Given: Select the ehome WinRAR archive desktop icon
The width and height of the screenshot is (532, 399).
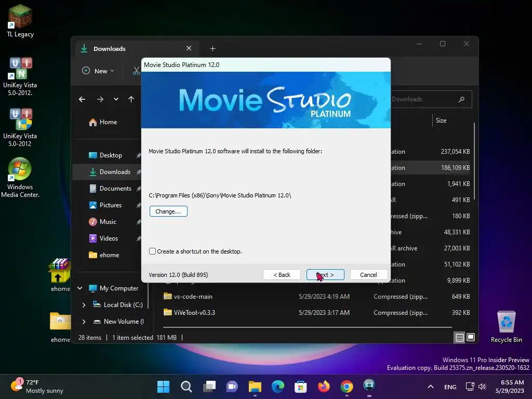Looking at the screenshot, I should pyautogui.click(x=60, y=275).
